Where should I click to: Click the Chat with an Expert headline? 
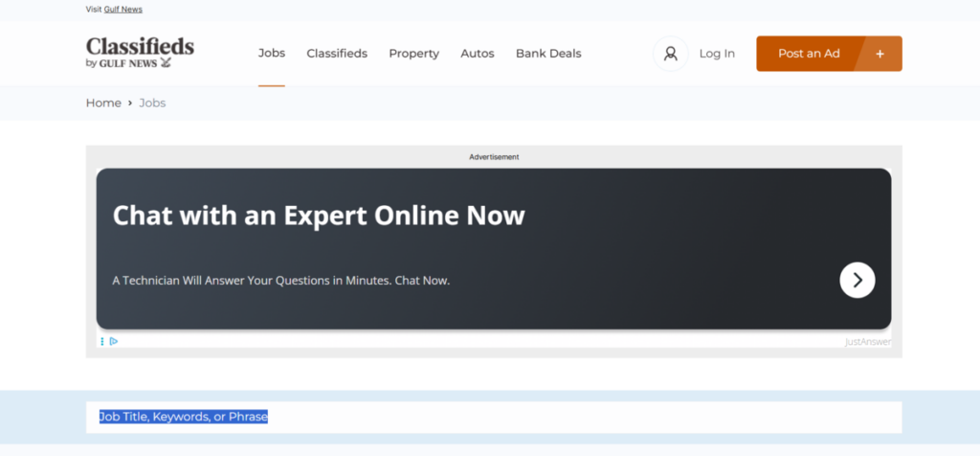pyautogui.click(x=319, y=215)
